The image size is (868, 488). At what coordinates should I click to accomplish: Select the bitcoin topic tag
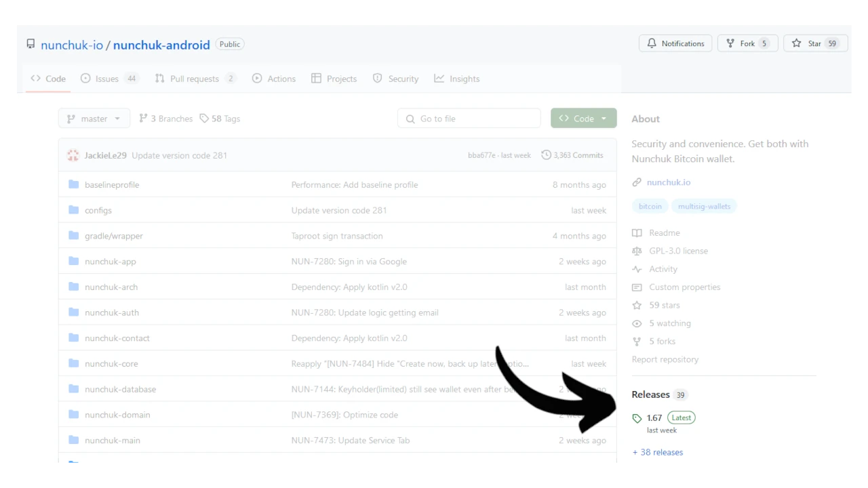650,206
